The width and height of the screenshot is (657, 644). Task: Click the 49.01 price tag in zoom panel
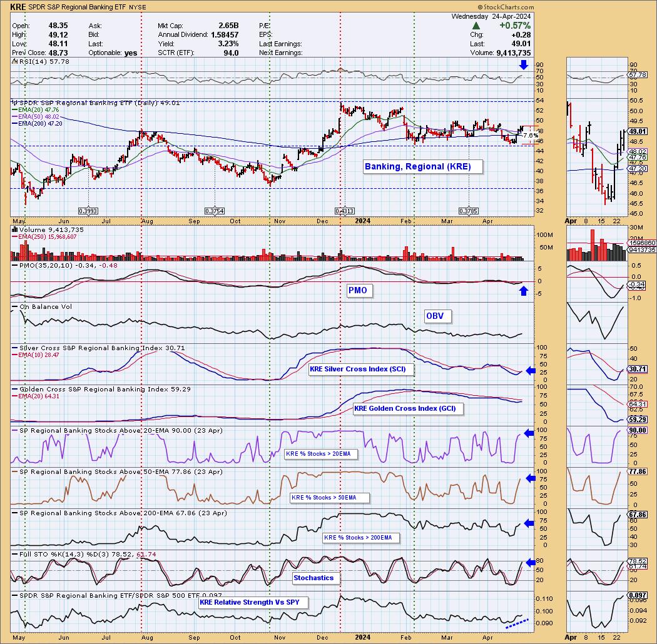point(638,131)
